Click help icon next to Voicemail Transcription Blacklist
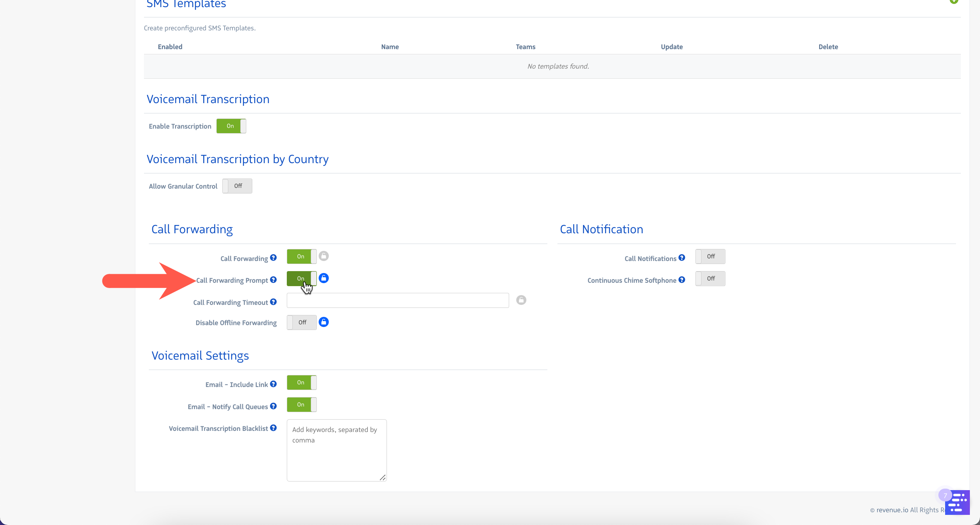Viewport: 980px width, 525px height. (273, 428)
